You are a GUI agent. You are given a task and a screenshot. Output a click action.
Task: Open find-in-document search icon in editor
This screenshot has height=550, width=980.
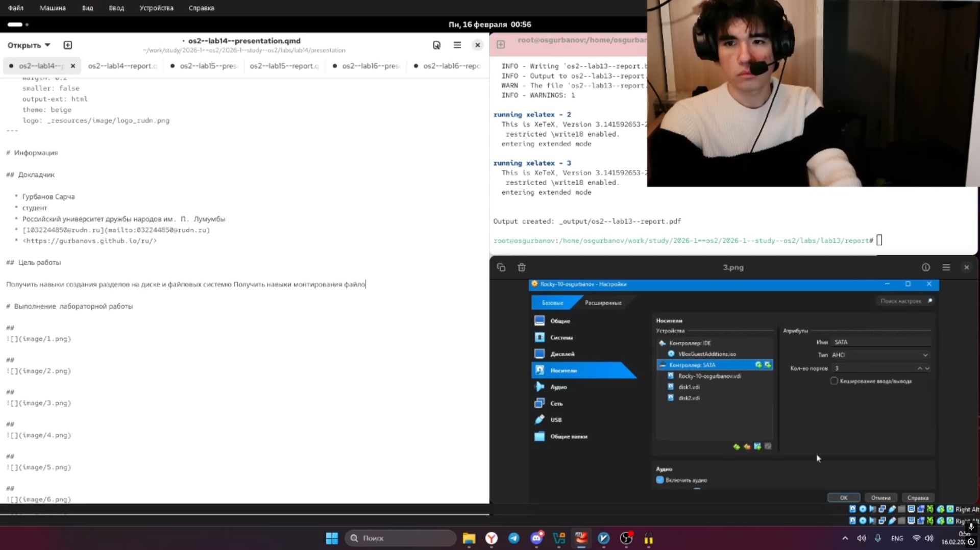436,45
